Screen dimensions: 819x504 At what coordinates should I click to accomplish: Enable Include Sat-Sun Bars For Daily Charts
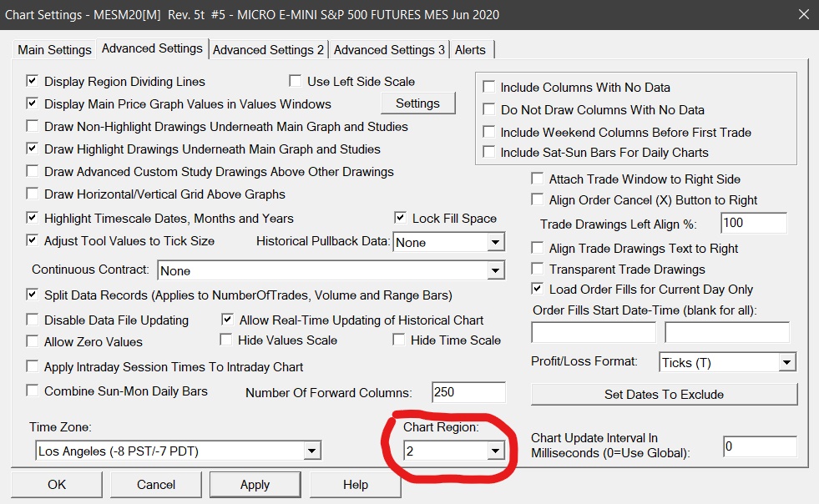coord(489,152)
